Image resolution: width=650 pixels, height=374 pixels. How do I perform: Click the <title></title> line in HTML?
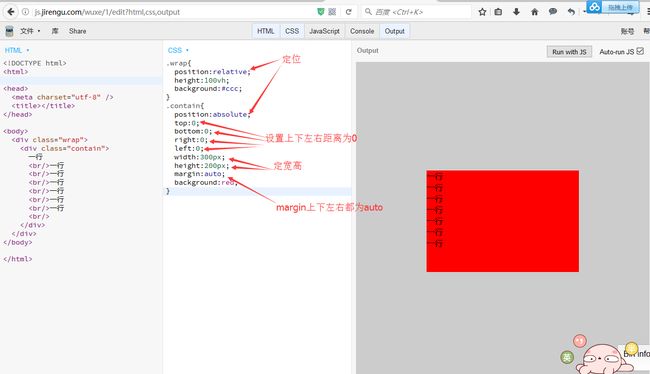click(43, 106)
